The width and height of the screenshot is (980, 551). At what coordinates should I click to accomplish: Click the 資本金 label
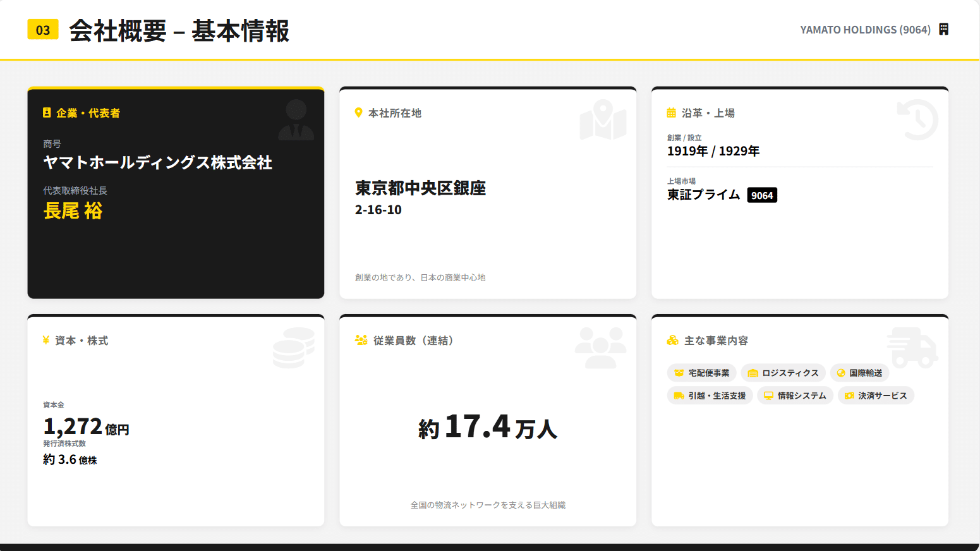click(x=54, y=404)
